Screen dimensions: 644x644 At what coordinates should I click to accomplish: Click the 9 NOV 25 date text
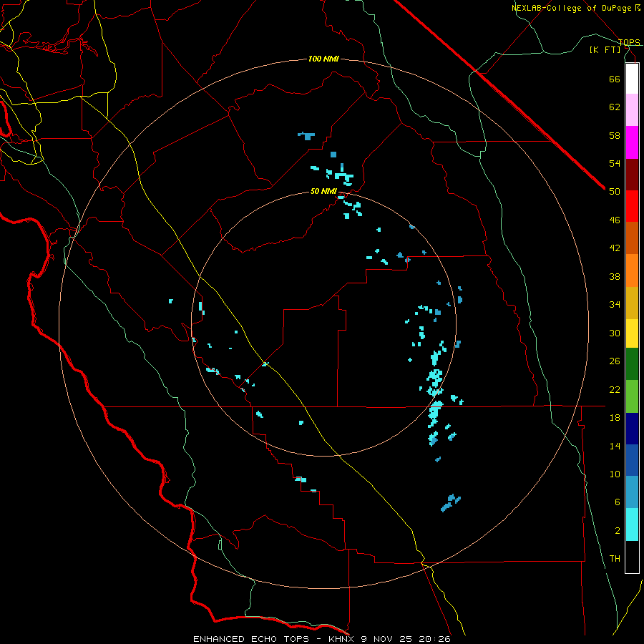(388, 639)
